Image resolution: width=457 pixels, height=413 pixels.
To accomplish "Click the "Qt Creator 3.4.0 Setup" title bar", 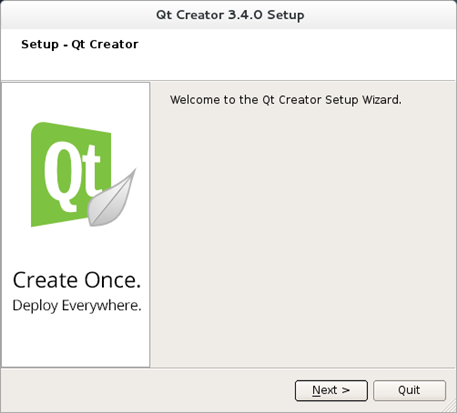I will click(230, 15).
